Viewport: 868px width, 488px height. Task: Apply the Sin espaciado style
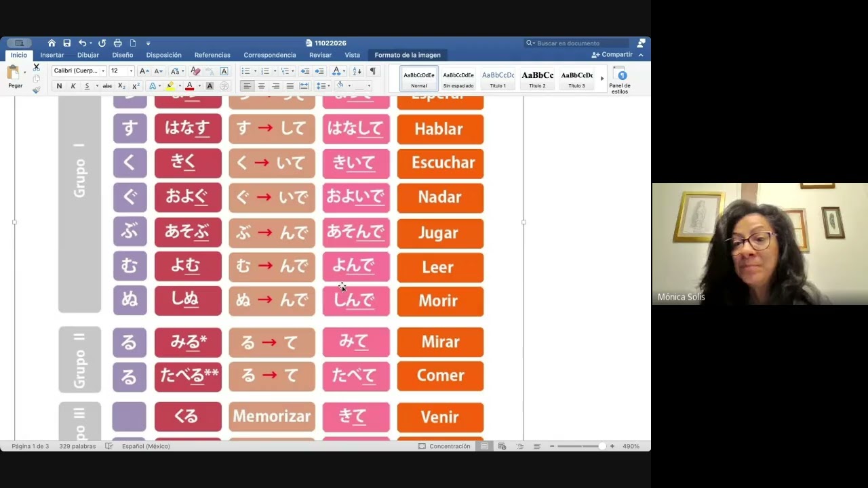click(x=458, y=79)
